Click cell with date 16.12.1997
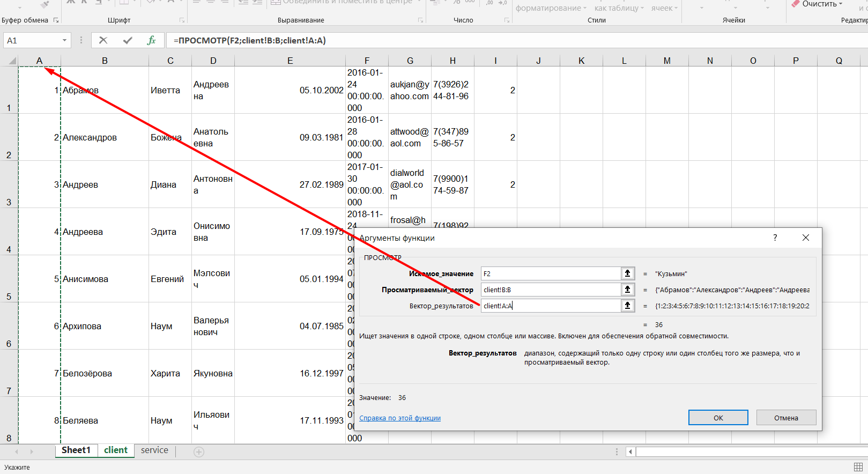Viewport: 868px width, 474px height. coord(290,373)
